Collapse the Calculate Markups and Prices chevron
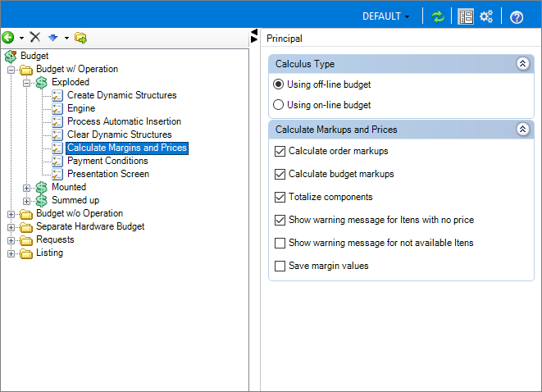Image resolution: width=542 pixels, height=392 pixels. (522, 130)
